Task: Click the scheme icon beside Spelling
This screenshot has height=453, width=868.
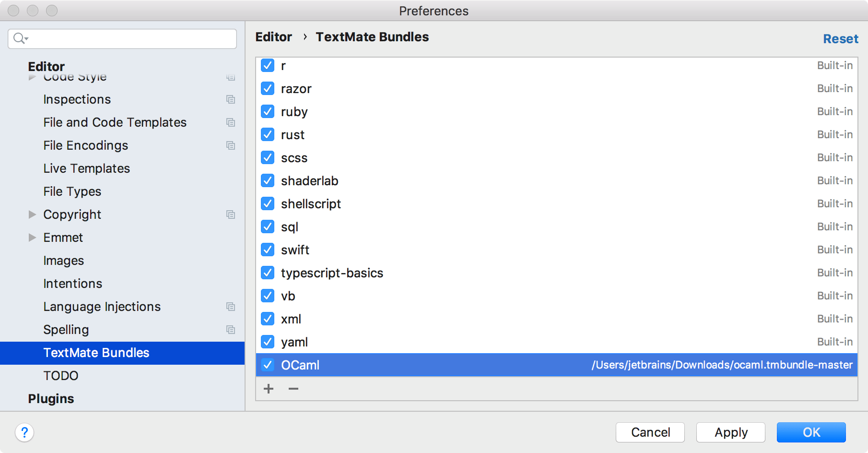Action: point(231,330)
